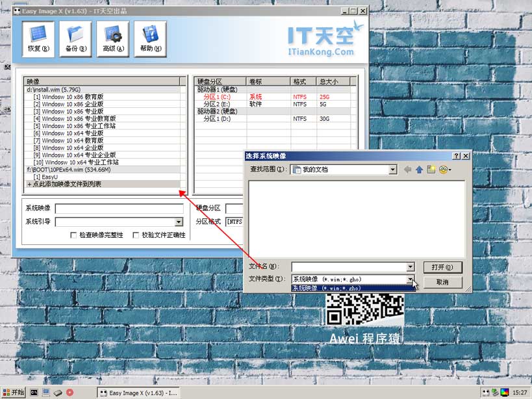
Task: Switch to Easy Image X taskbar button
Action: (138, 393)
